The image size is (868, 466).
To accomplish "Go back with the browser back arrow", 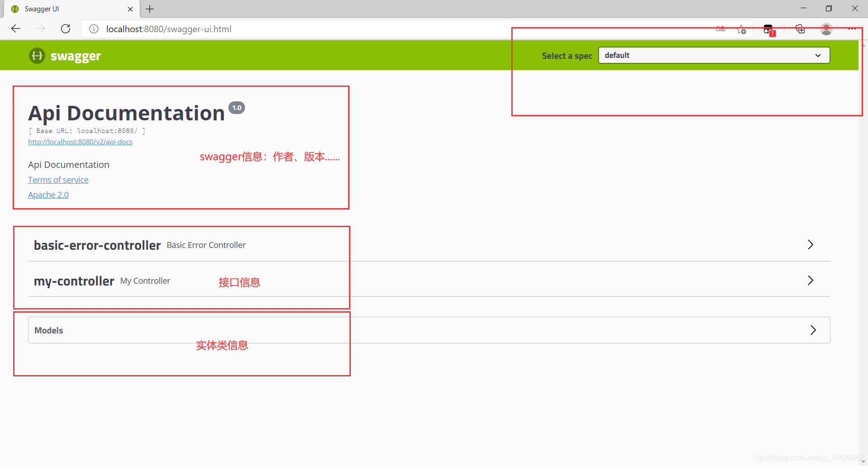I will tap(16, 29).
